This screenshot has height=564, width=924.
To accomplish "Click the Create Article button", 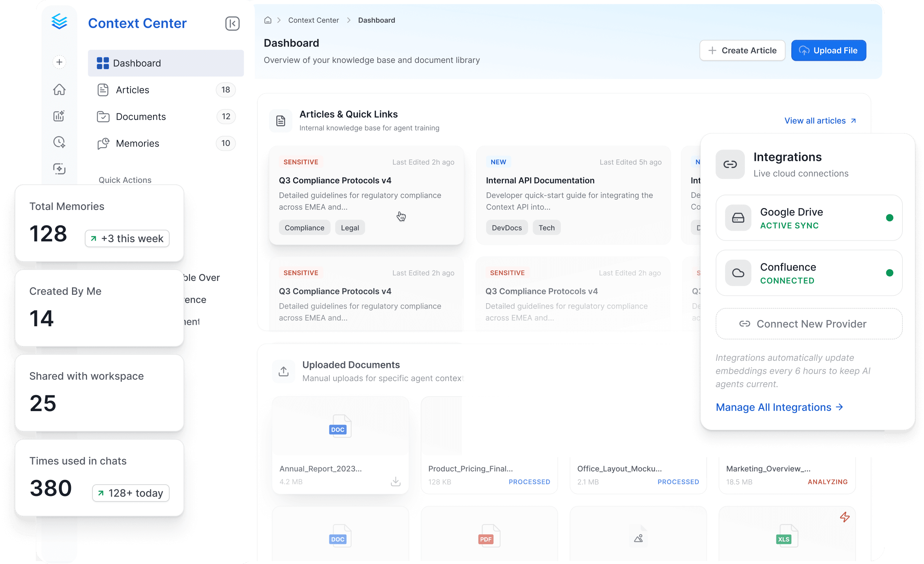I will pos(742,50).
